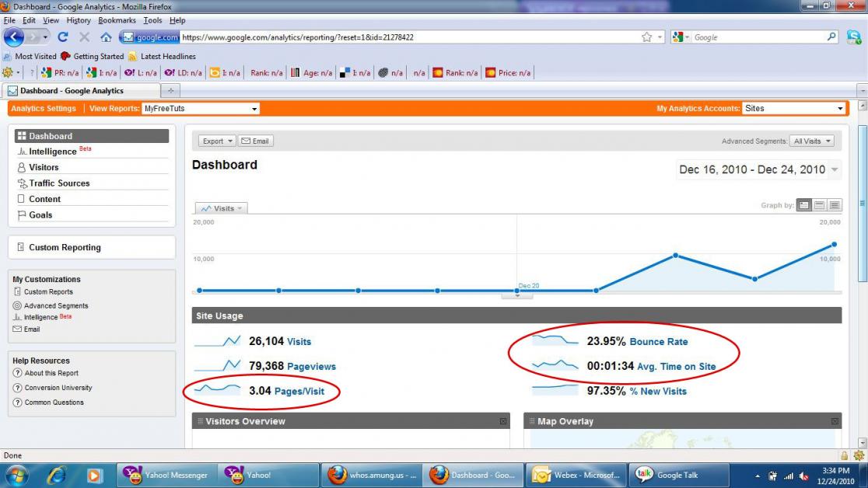The height and width of the screenshot is (488, 868).
Task: Click the volume icon in system tray
Action: (803, 476)
